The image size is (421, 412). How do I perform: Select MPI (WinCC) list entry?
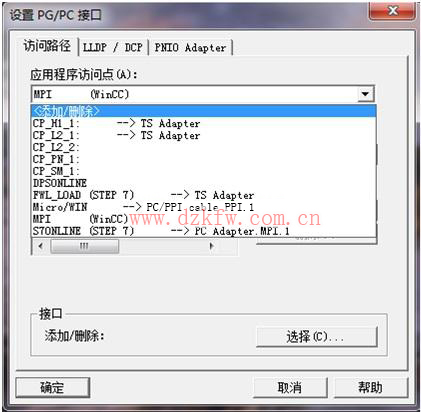coord(204,219)
